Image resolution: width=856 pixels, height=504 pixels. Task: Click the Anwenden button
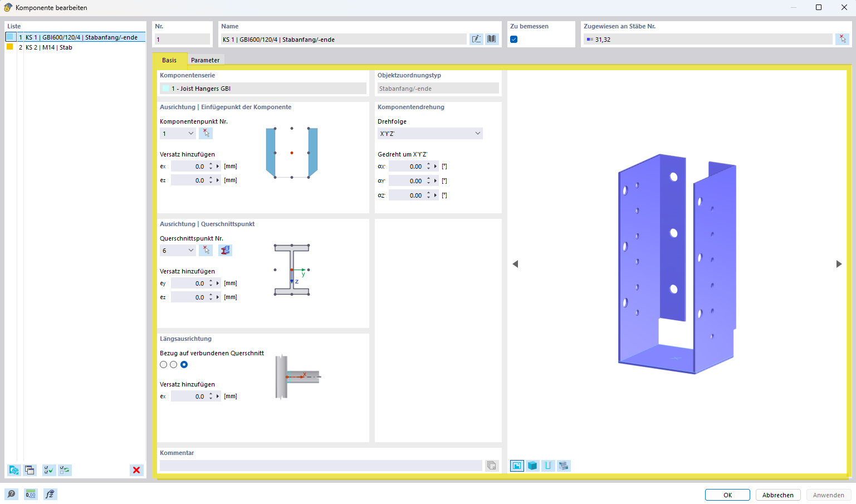coord(828,495)
